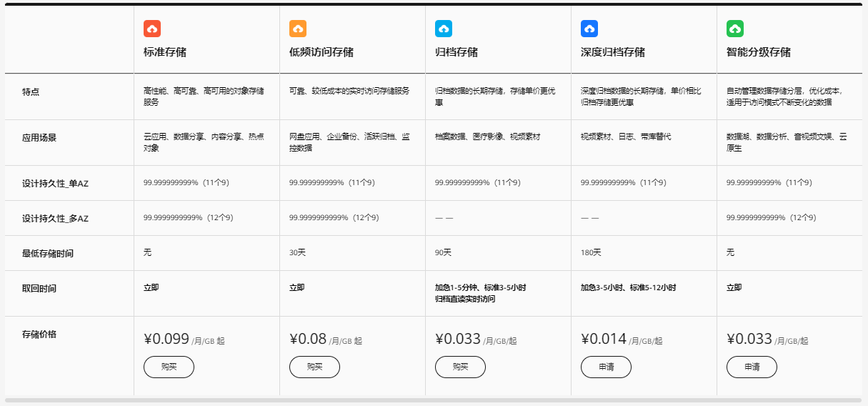This screenshot has width=868, height=406.
Task: Click the ¥0.099 price for 标准存储
Action: [x=166, y=339]
